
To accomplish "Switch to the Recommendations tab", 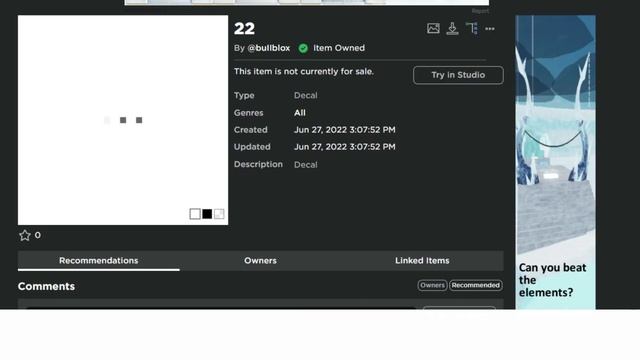I will 98,260.
